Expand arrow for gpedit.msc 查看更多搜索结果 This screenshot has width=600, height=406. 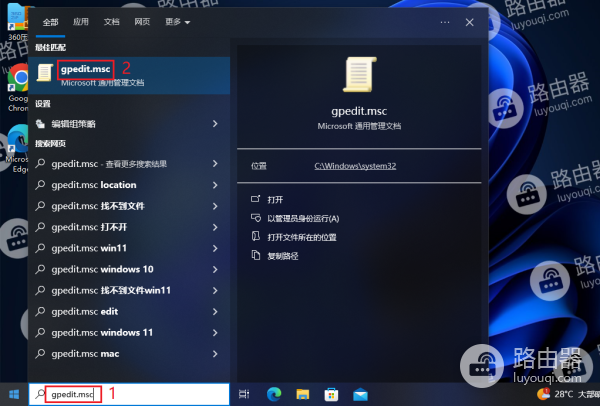pos(215,164)
